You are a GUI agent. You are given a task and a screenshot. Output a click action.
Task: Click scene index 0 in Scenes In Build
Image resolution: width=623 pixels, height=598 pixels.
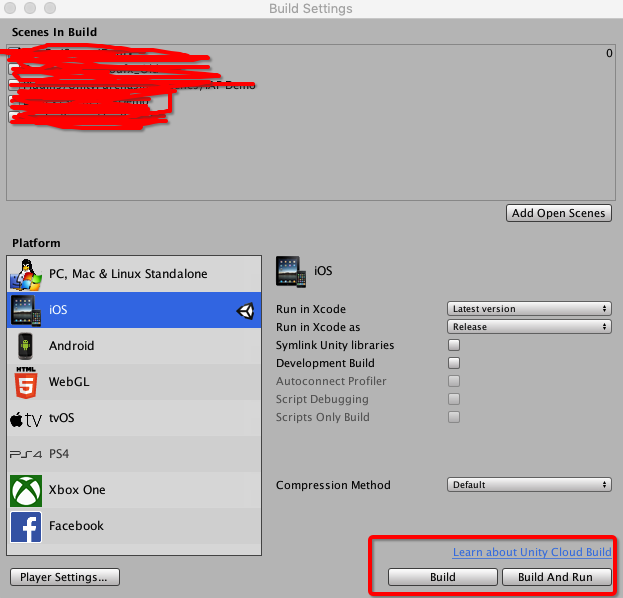(x=609, y=53)
